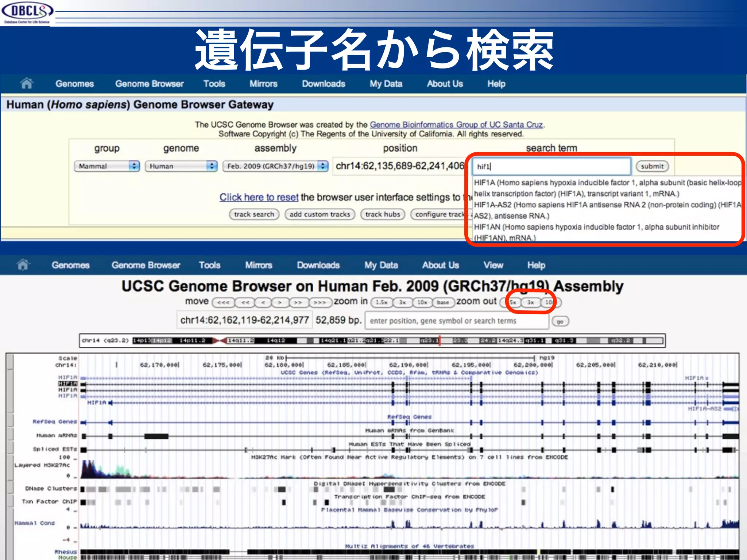
Task: Click the Spliced ESTs track label
Action: [x=55, y=449]
